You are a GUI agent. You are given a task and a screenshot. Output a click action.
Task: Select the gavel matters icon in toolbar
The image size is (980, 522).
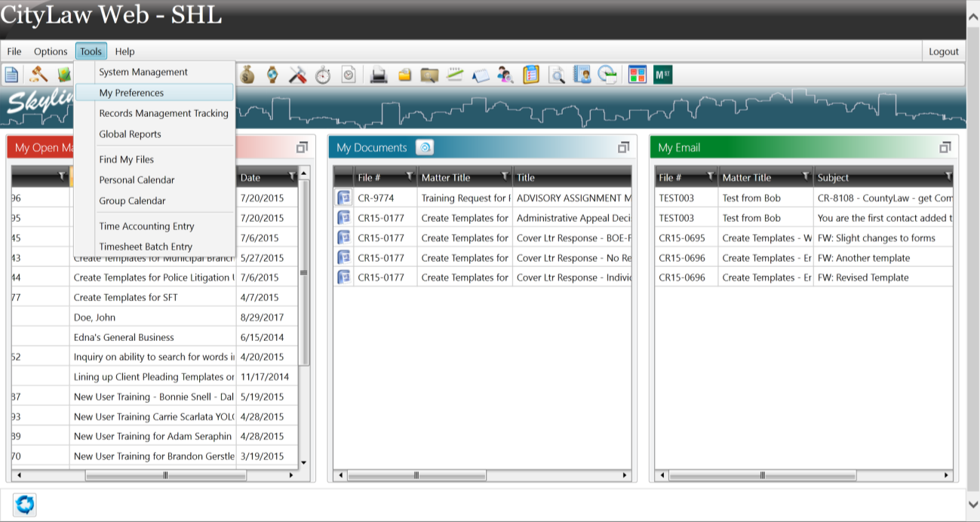pos(36,74)
